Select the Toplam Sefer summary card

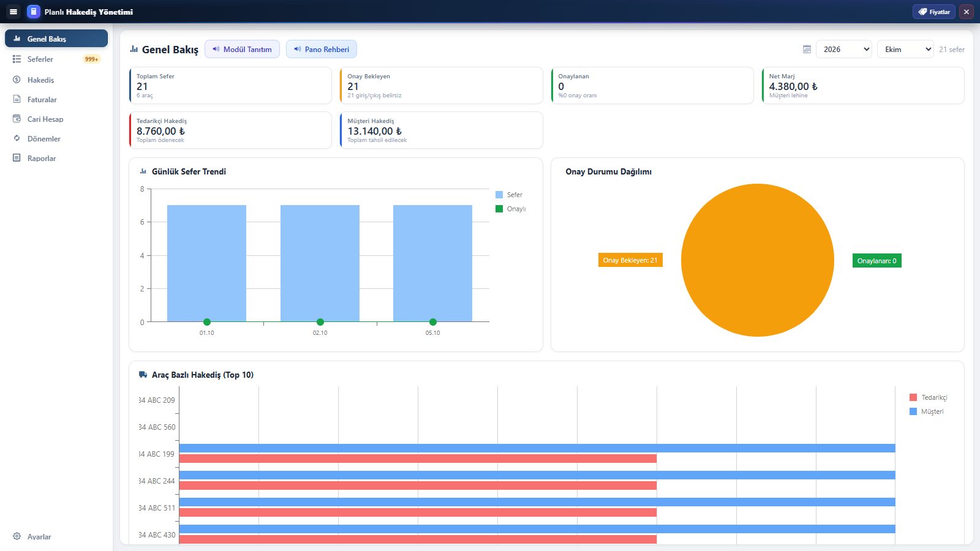(230, 86)
